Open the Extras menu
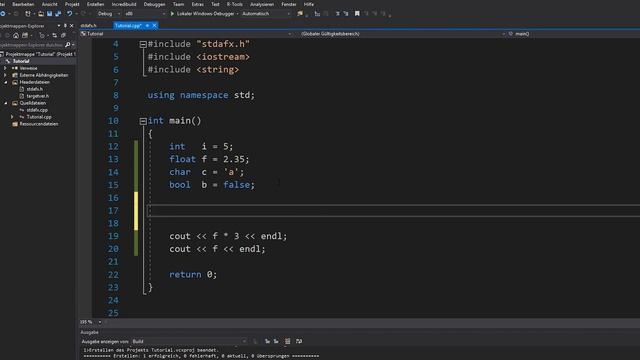The height and width of the screenshot is (360, 640). tap(198, 4)
